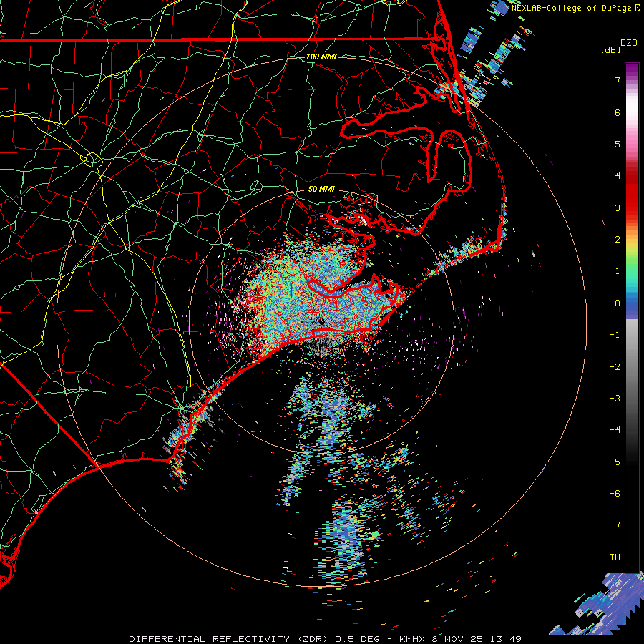Click the [dB] units label
This screenshot has height=644, width=644.
pos(610,49)
